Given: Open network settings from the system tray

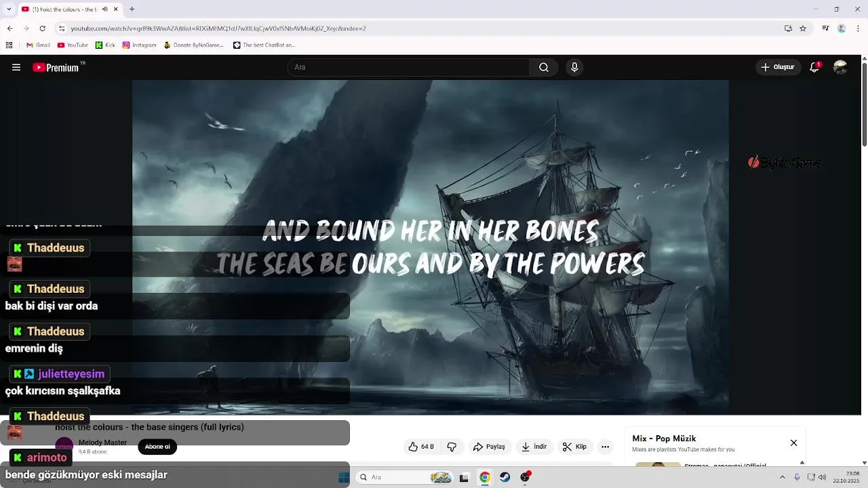Looking at the screenshot, I should [811, 477].
